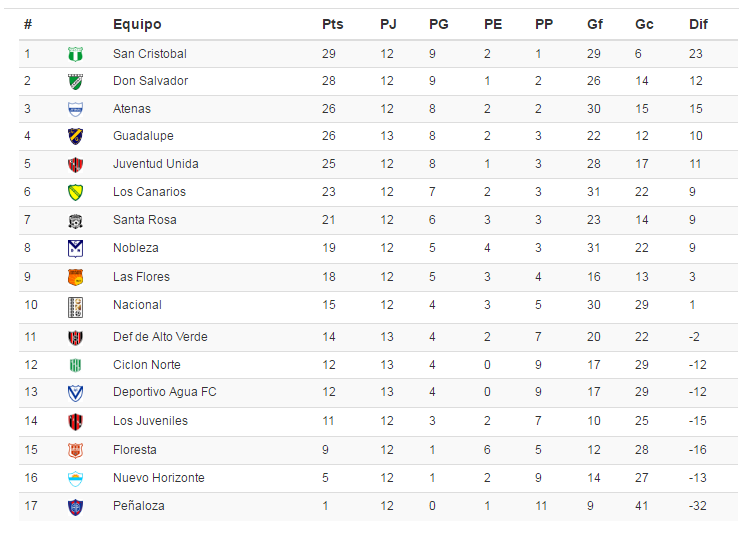Select the Floresta team row name
The image size is (739, 534).
pos(135,450)
